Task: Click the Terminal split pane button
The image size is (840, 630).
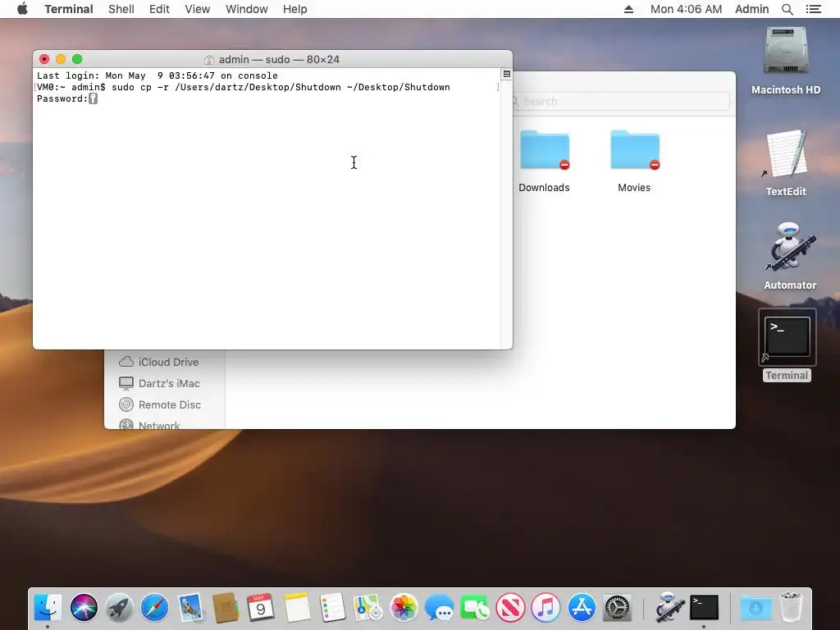Action: pos(507,74)
